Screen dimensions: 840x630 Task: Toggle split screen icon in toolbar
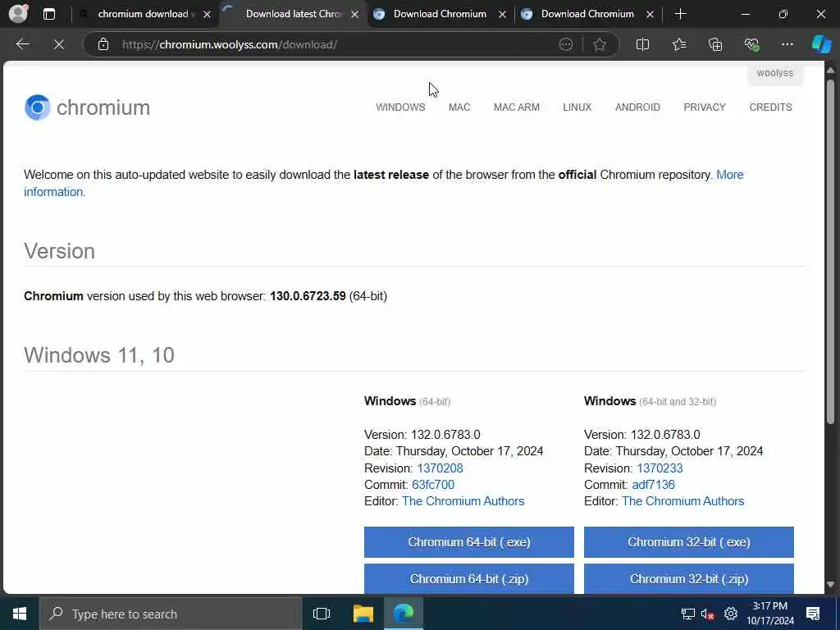(642, 44)
